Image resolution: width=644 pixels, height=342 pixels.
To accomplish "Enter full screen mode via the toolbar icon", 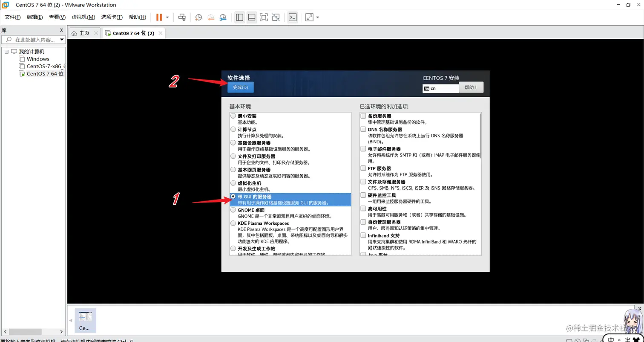I will [x=264, y=17].
